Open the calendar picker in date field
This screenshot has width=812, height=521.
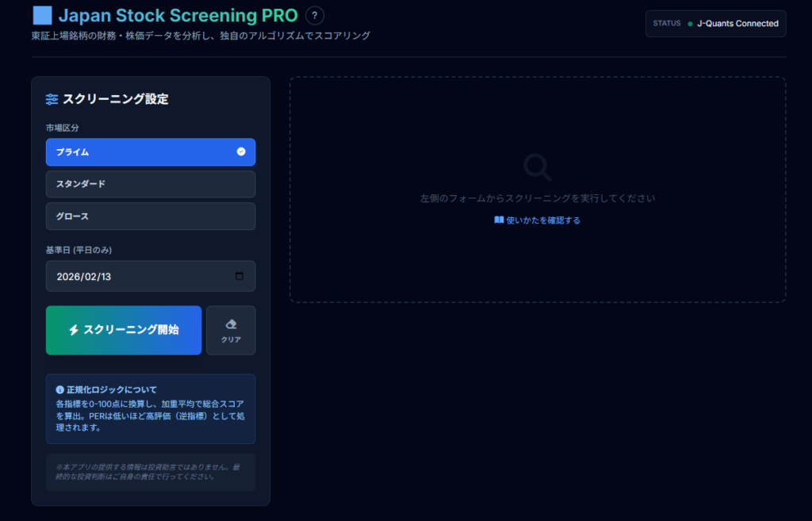click(x=240, y=277)
